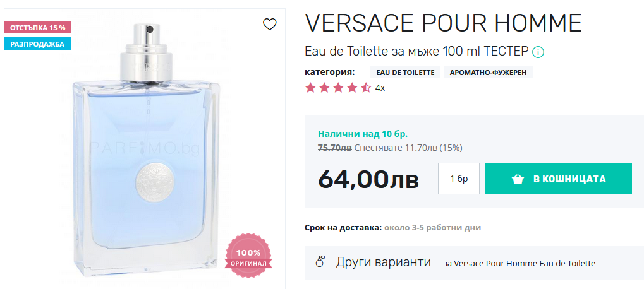The height and width of the screenshot is (289, 644).
Task: Open the EAU DE TOILETTE category tag
Action: (x=404, y=73)
